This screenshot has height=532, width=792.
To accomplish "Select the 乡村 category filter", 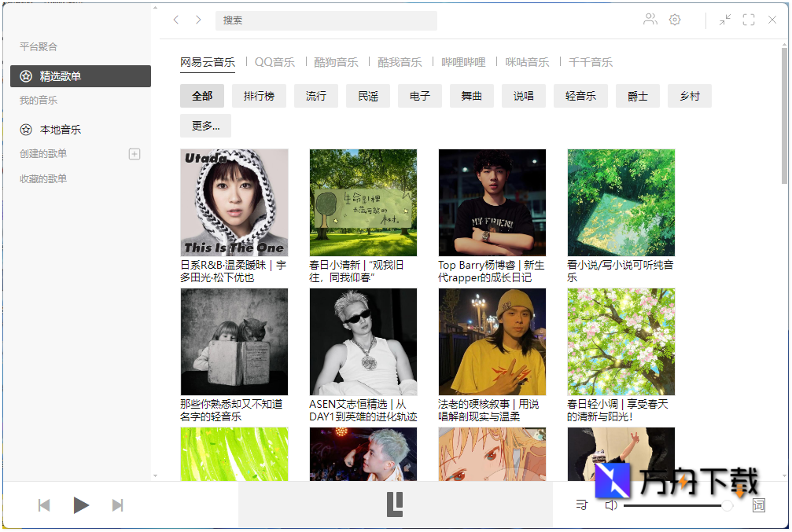I will tap(690, 96).
